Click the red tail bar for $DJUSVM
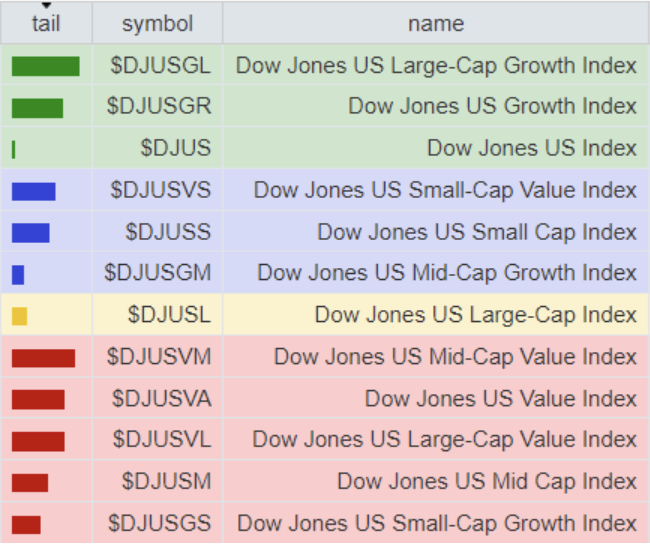Viewport: 650px width, 546px height. click(x=43, y=357)
